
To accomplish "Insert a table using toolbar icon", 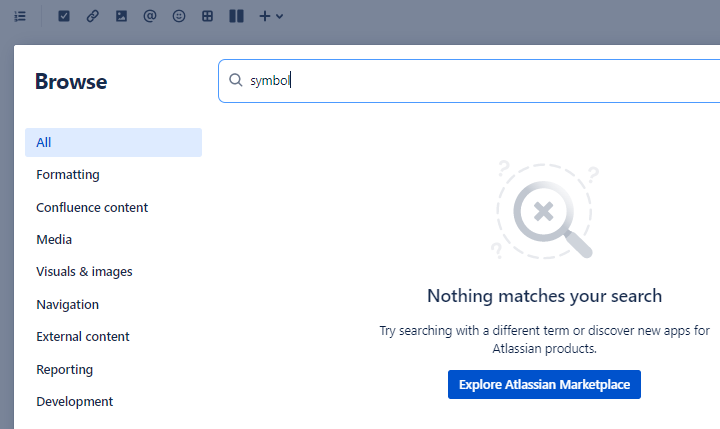I will tap(208, 17).
